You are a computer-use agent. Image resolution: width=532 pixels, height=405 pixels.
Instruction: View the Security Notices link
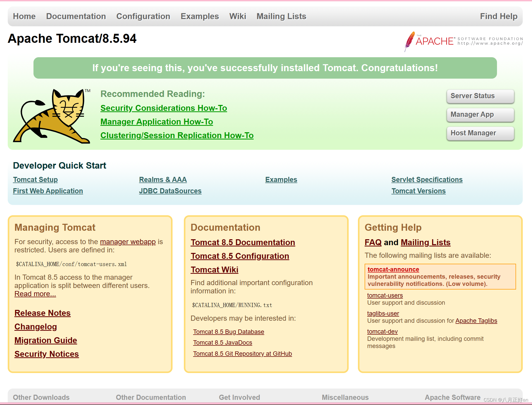(x=47, y=354)
